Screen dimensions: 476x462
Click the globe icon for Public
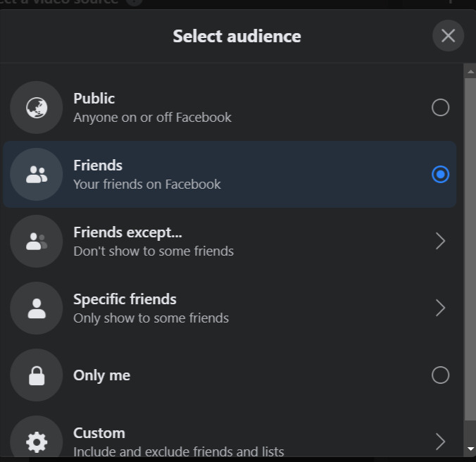point(37,108)
